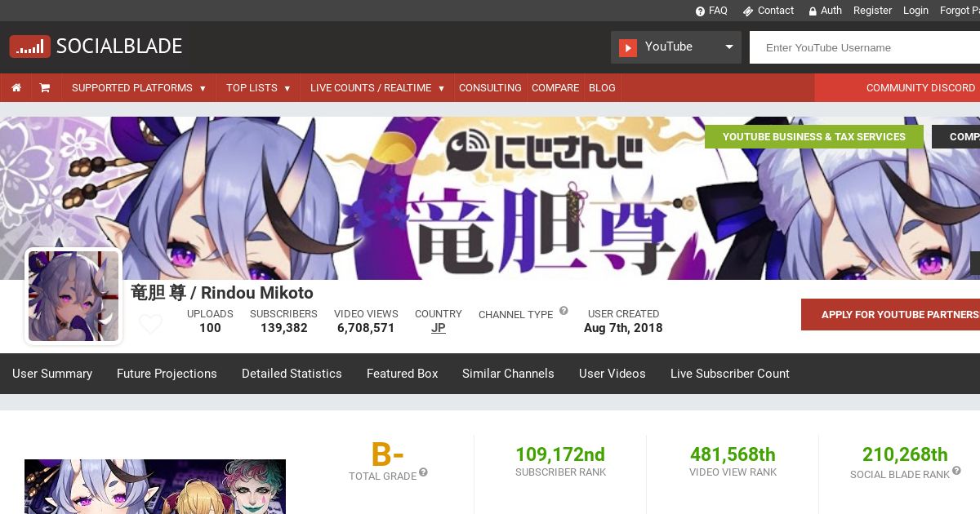Viewport: 980px width, 514px height.
Task: Click the JP country link
Action: click(439, 328)
